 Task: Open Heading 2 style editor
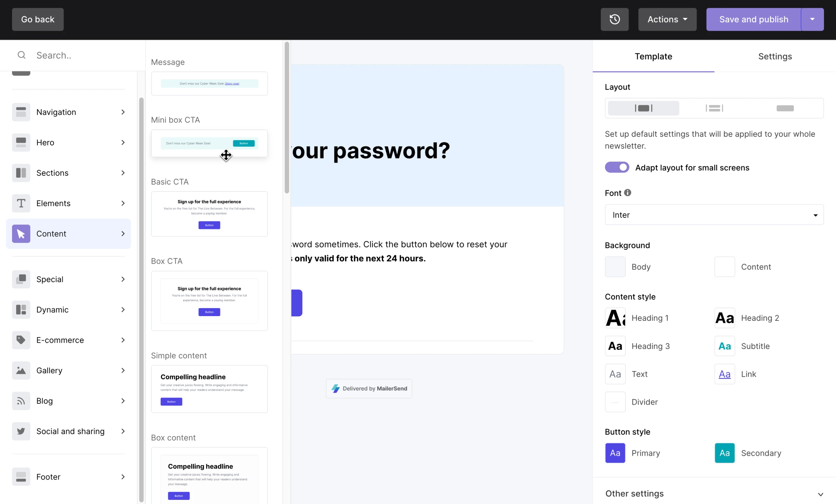[725, 318]
